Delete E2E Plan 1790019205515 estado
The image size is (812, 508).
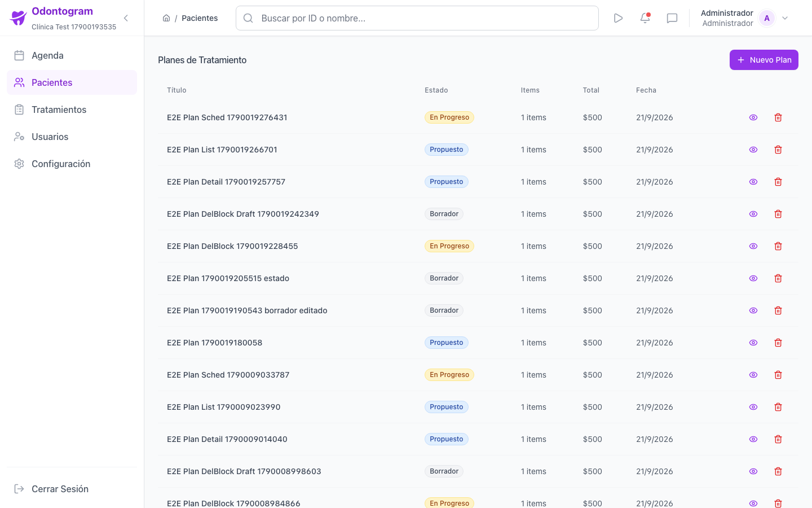[778, 278]
